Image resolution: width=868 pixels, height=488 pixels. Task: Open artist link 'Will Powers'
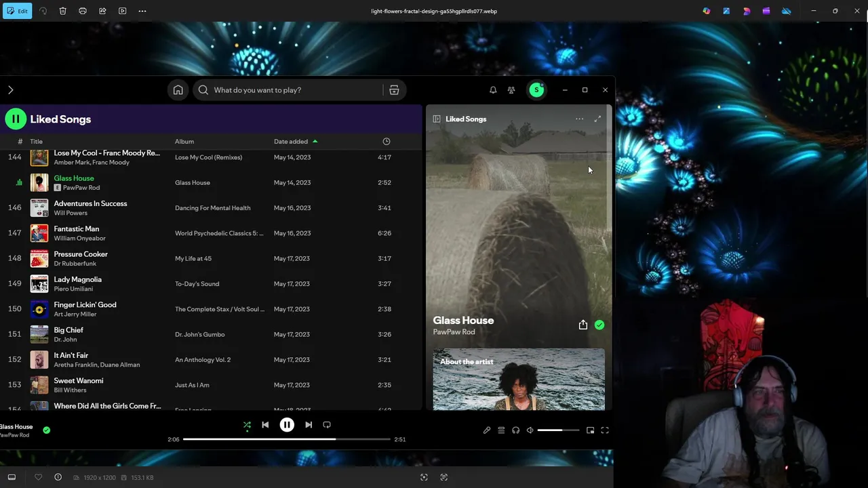tap(71, 213)
